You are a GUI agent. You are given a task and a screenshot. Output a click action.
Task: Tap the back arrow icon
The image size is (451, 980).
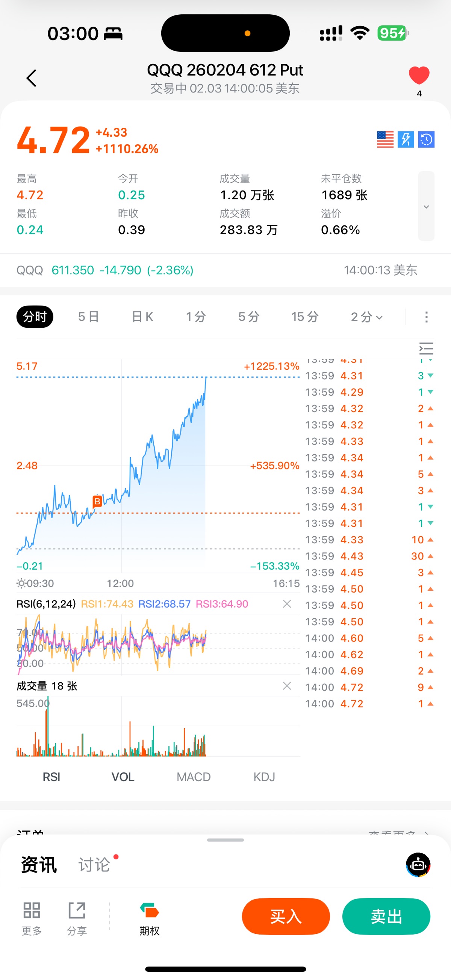(x=32, y=79)
